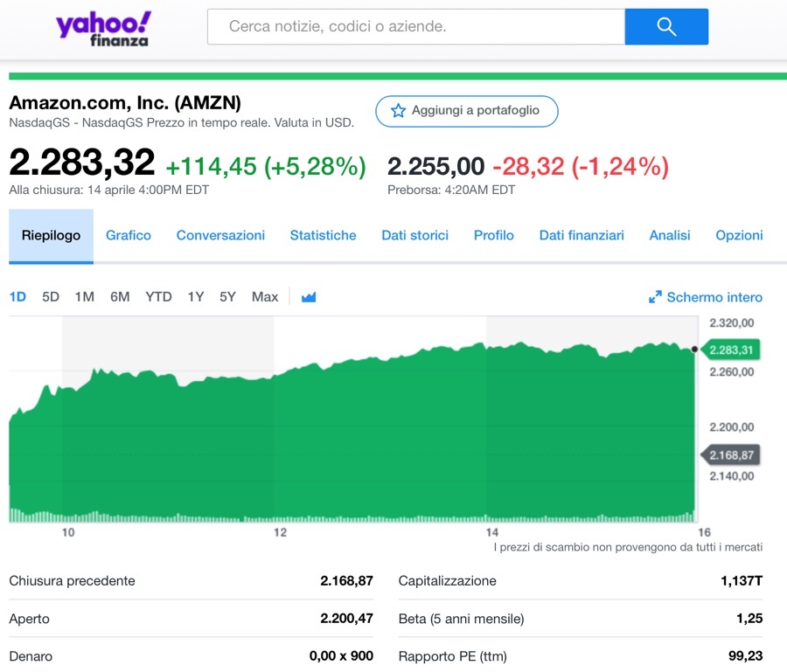This screenshot has width=787, height=672.
Task: Choose the 6M chart range
Action: 120,297
